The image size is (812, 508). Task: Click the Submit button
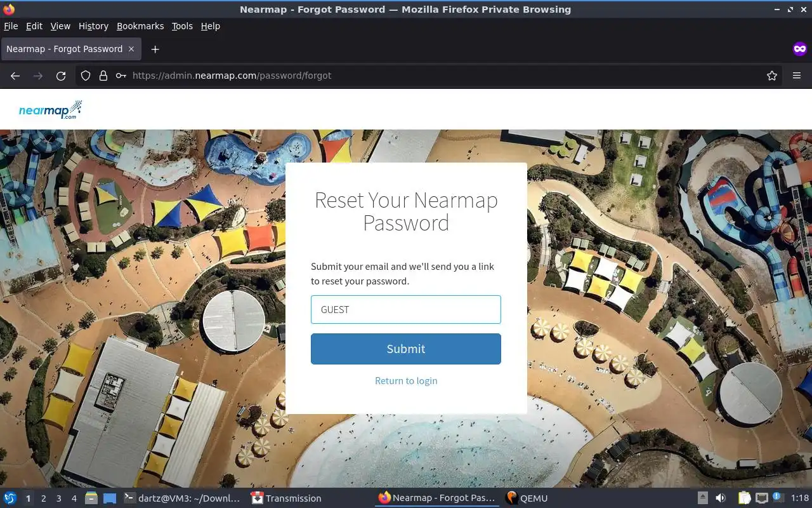406,349
